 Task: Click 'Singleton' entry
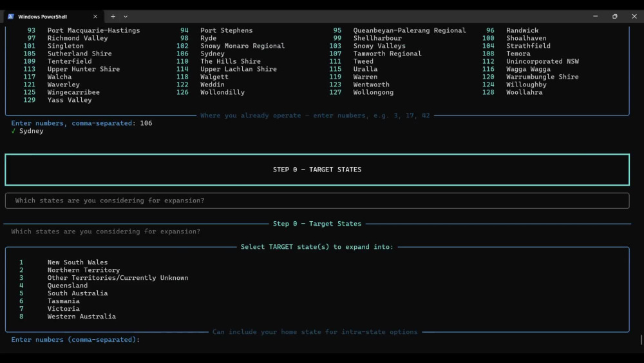point(66,46)
